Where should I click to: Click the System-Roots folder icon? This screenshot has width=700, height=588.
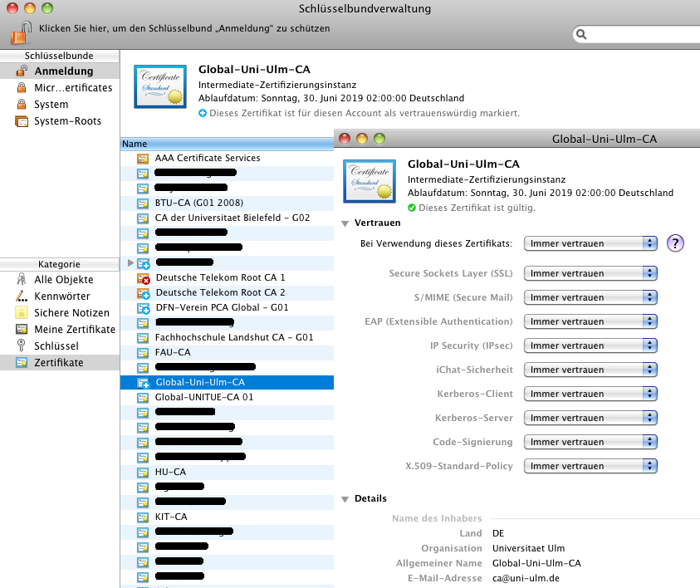coord(22,121)
